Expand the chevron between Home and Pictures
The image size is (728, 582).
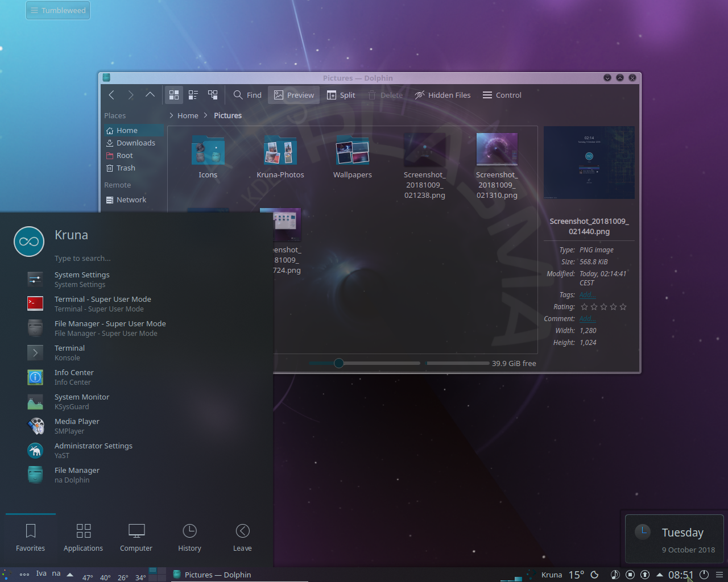[x=206, y=115]
